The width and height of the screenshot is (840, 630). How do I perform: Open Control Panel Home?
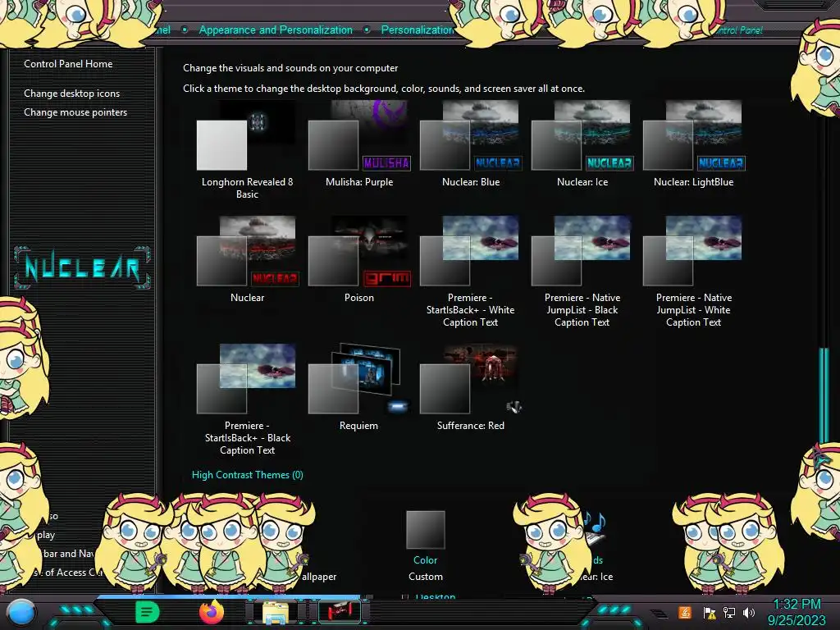(68, 64)
